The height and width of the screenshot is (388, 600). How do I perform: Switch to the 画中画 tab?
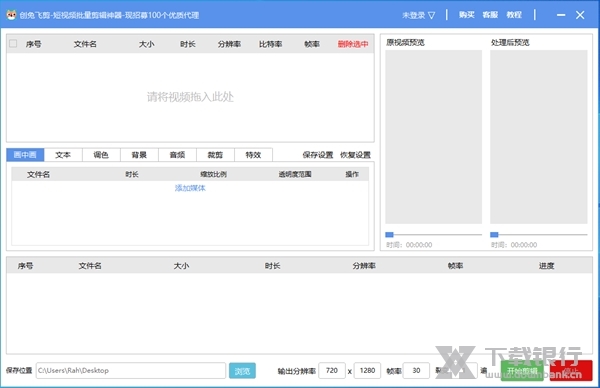coord(25,155)
